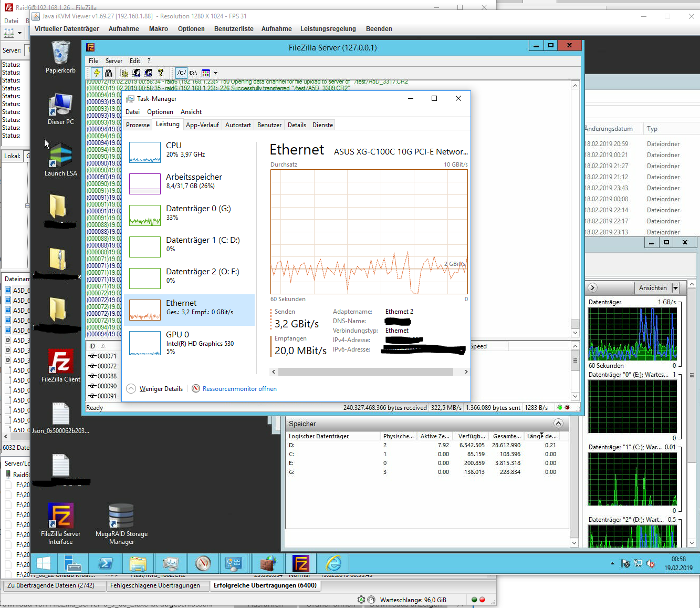Image resolution: width=700 pixels, height=608 pixels.
Task: Switch to the App-Verlauf tab
Action: 202,125
